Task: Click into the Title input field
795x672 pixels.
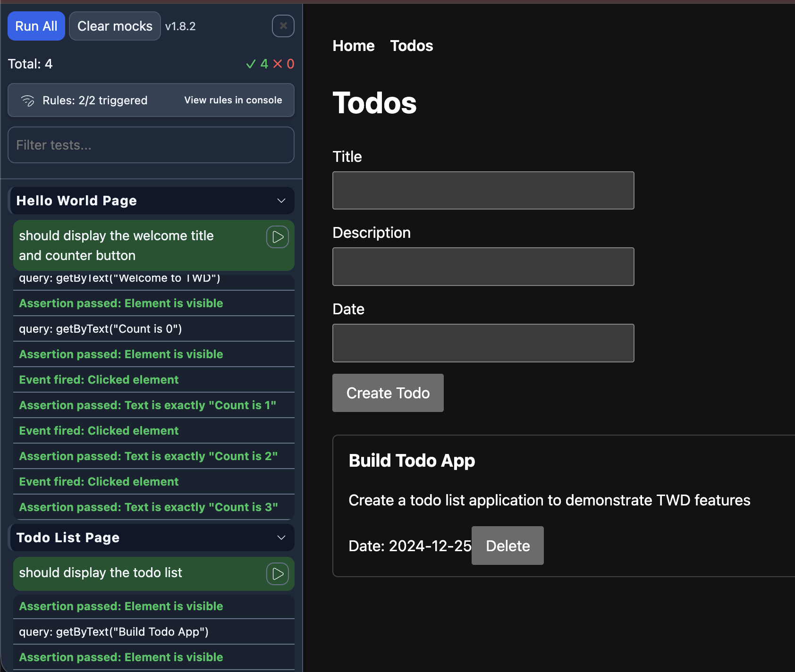Action: [x=483, y=190]
